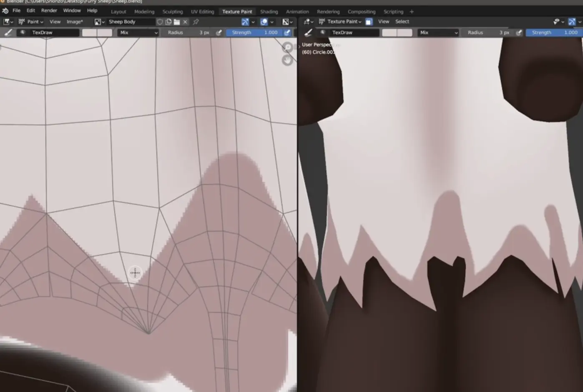Open the Image* menu in the image editor
Image resolution: width=583 pixels, height=392 pixels.
tap(75, 22)
